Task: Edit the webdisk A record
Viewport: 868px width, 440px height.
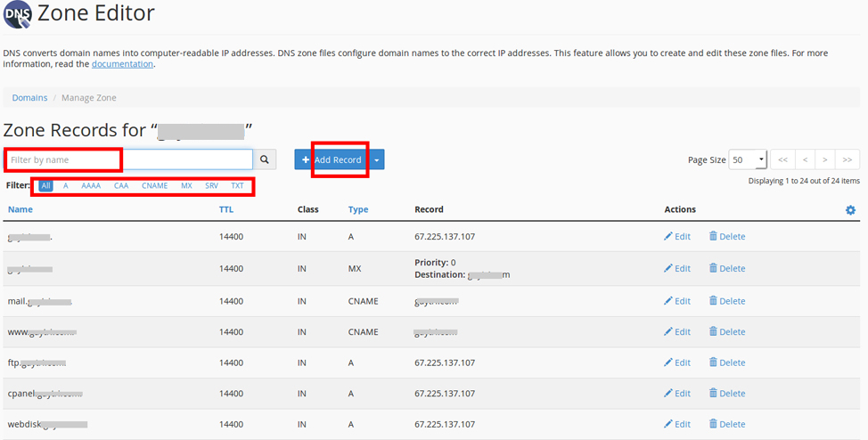Action: coord(677,424)
